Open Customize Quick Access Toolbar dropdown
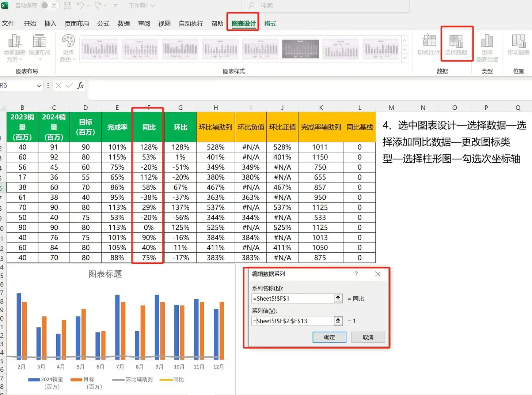This screenshot has height=395, width=532. pyautogui.click(x=115, y=5)
